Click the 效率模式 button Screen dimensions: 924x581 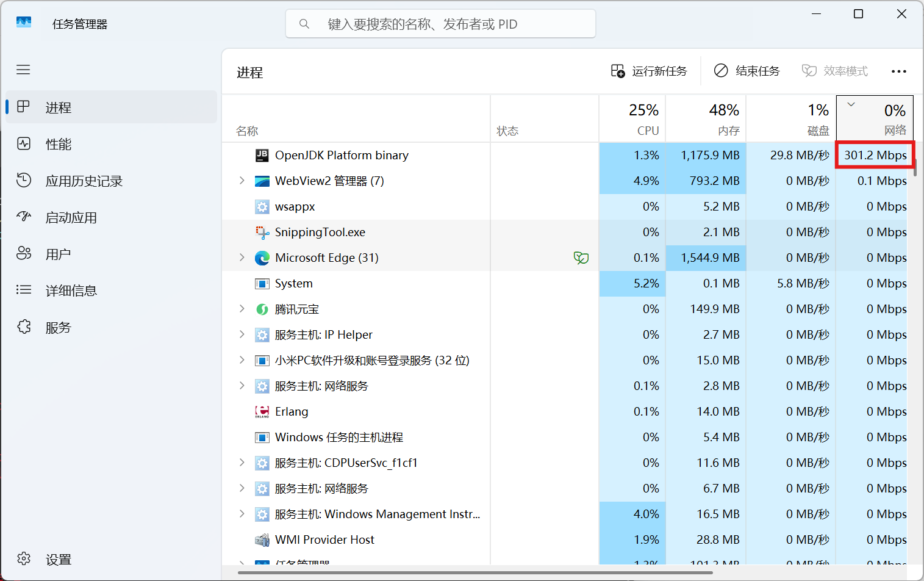tap(835, 71)
